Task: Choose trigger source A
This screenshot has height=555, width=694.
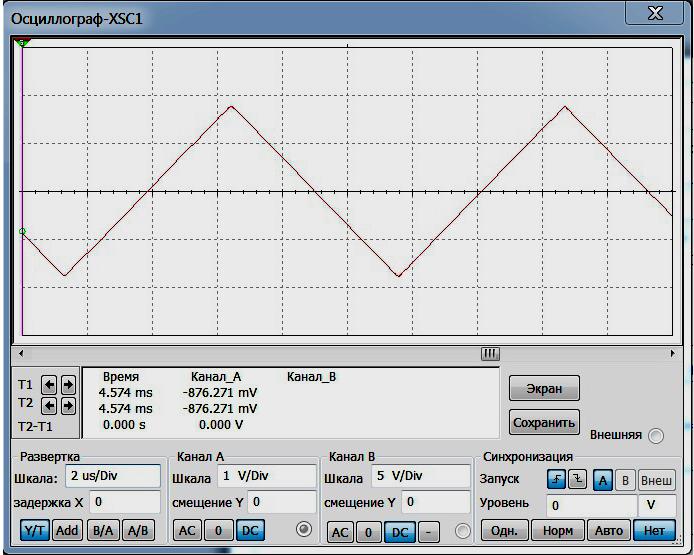Action: tap(603, 480)
